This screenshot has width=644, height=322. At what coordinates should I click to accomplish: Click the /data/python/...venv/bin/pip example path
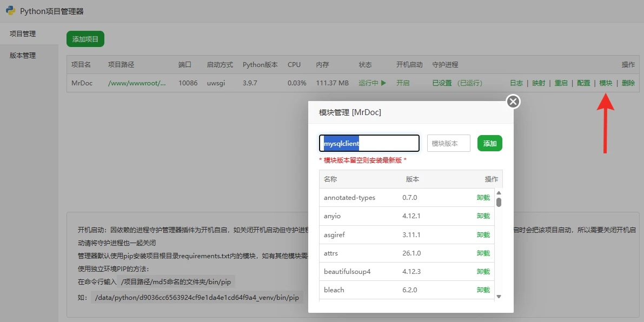tap(197, 297)
